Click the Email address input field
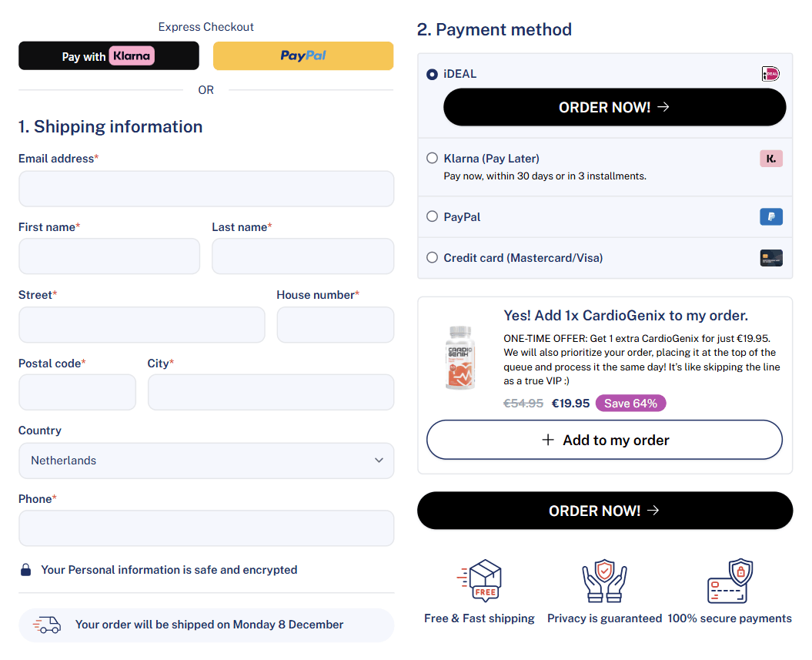Image resolution: width=812 pixels, height=660 pixels. tap(206, 189)
